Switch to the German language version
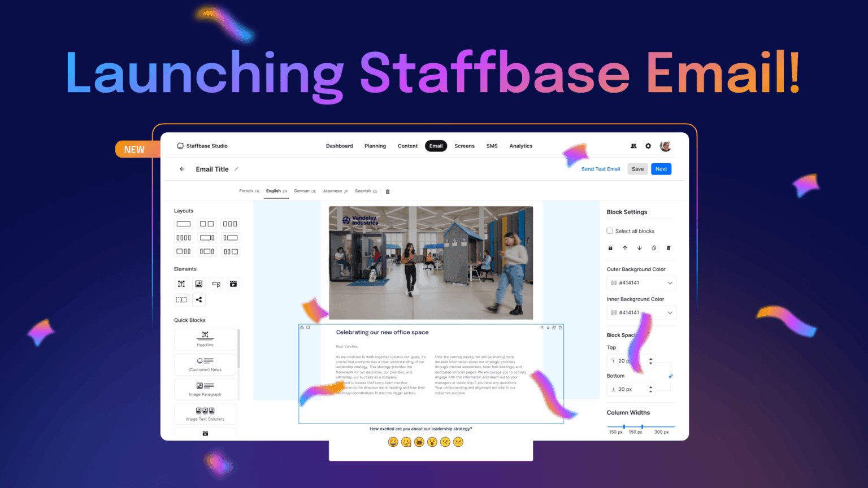This screenshot has height=488, width=868. click(305, 191)
